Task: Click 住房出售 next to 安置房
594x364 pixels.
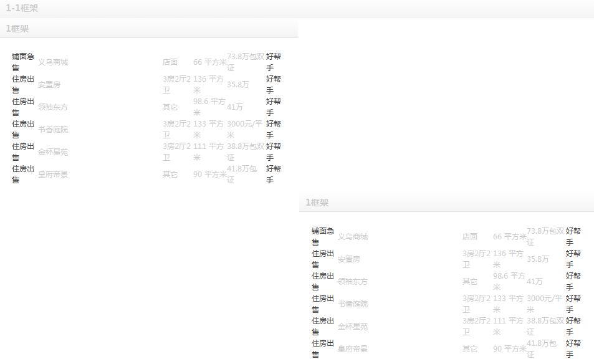Action: coord(22,84)
